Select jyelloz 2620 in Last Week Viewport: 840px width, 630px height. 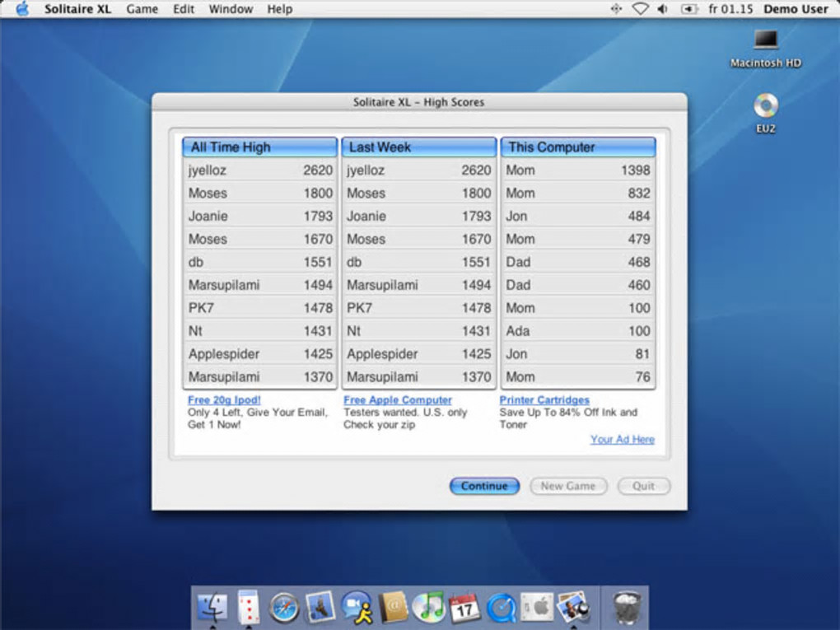(x=419, y=170)
